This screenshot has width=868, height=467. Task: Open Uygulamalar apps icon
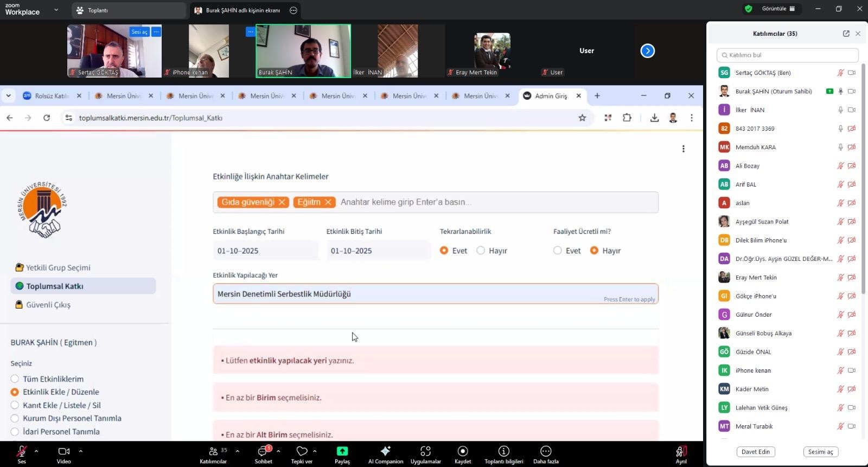(425, 451)
